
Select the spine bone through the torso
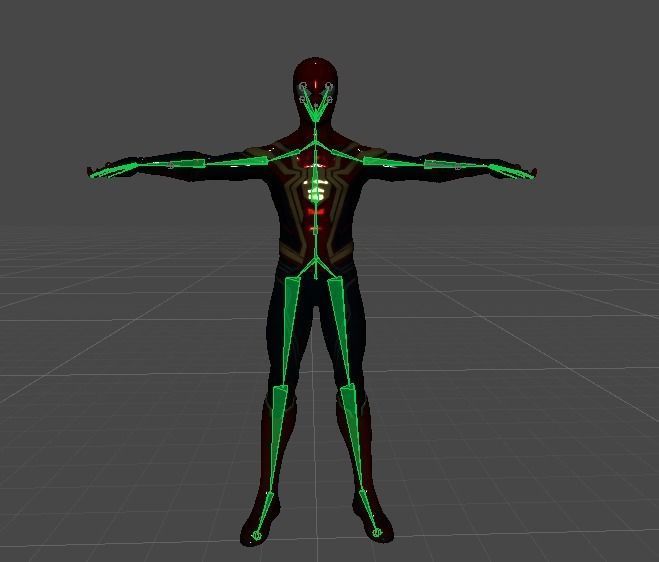tap(315, 202)
